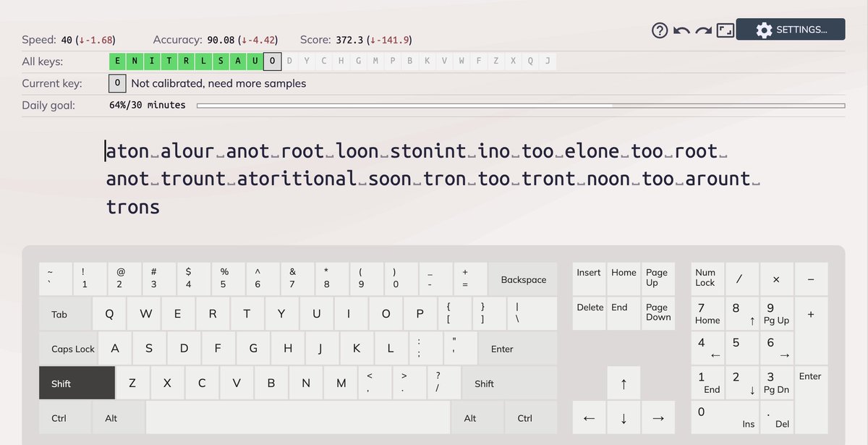The image size is (868, 445).
Task: Click the semicolon key
Action: [x=426, y=349]
